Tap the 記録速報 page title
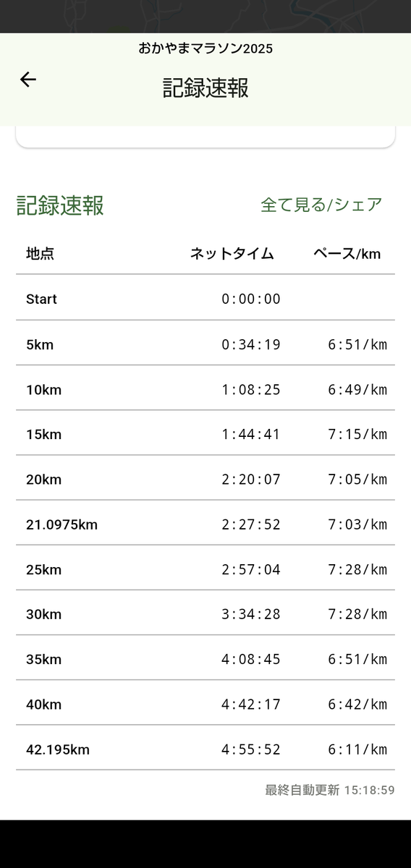The image size is (411, 868). tap(205, 88)
